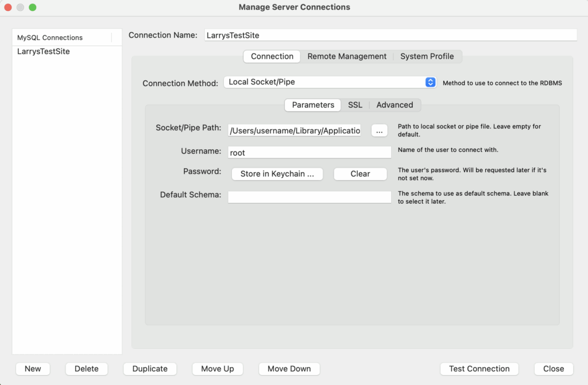Viewport: 588px width, 385px height.
Task: Create a New connection
Action: pos(33,369)
